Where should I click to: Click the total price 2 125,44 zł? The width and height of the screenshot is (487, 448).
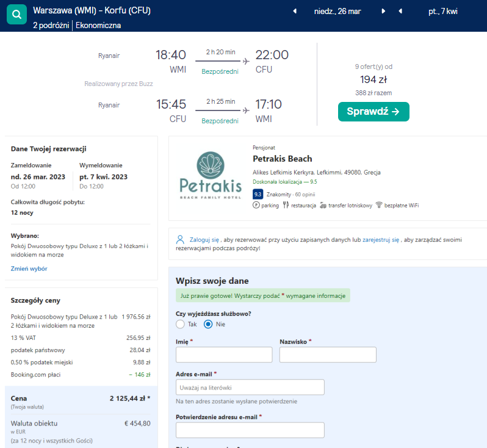click(130, 399)
